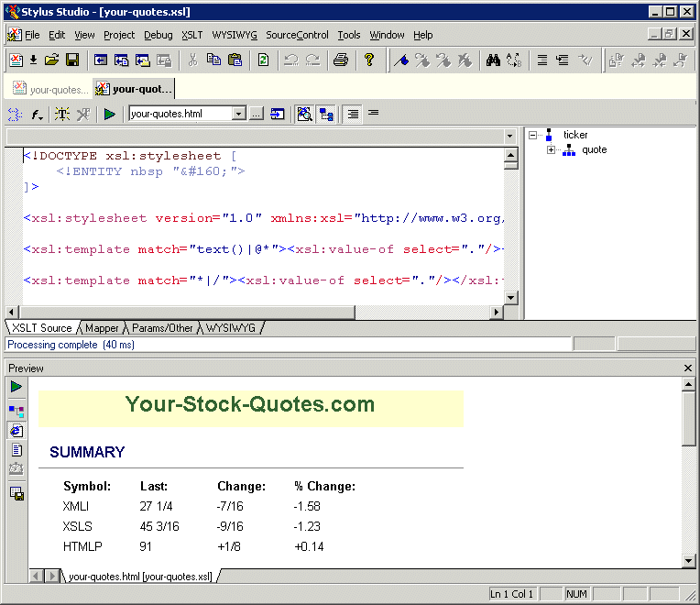Click the Help question mark icon

[x=368, y=60]
